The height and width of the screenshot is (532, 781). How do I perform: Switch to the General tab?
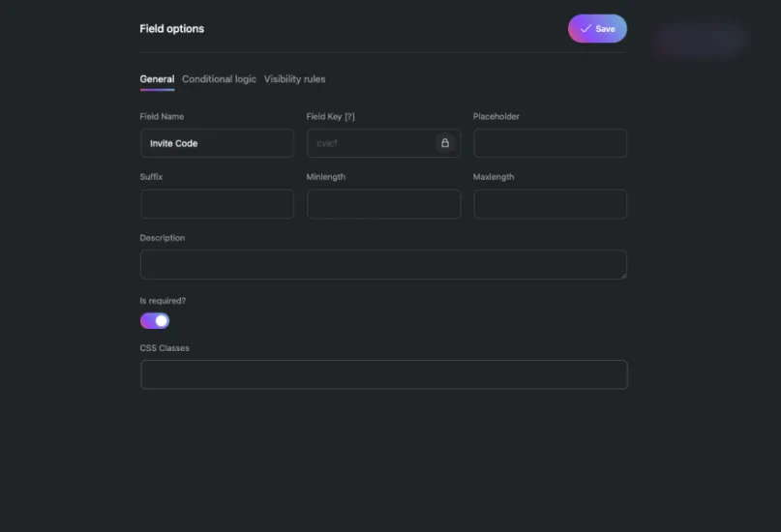[157, 79]
